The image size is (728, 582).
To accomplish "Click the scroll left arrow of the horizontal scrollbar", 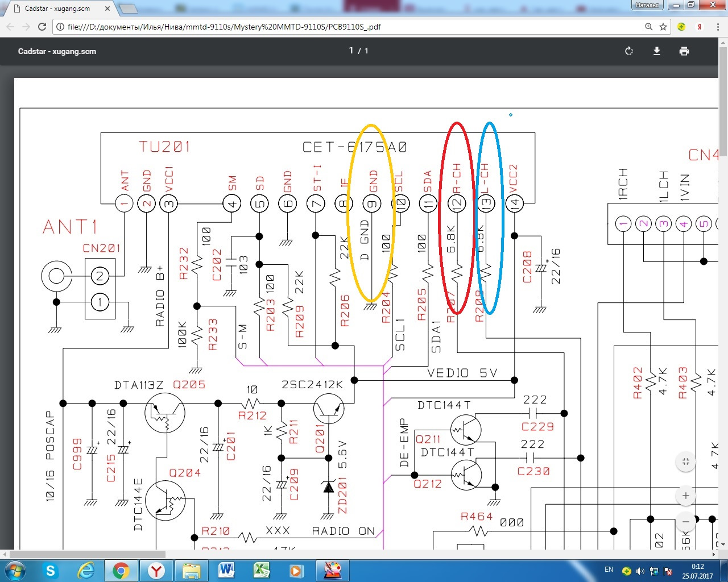I will [5, 554].
